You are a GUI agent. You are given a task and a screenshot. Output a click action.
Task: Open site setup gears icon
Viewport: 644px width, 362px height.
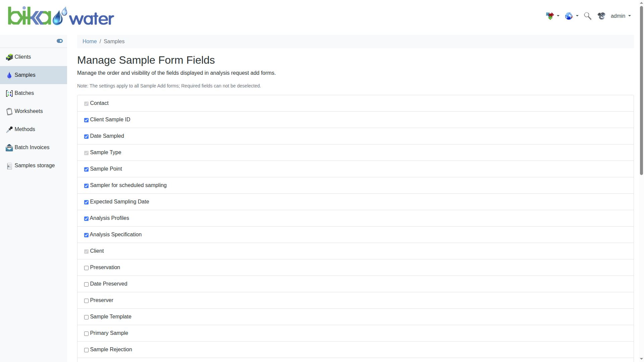601,16
